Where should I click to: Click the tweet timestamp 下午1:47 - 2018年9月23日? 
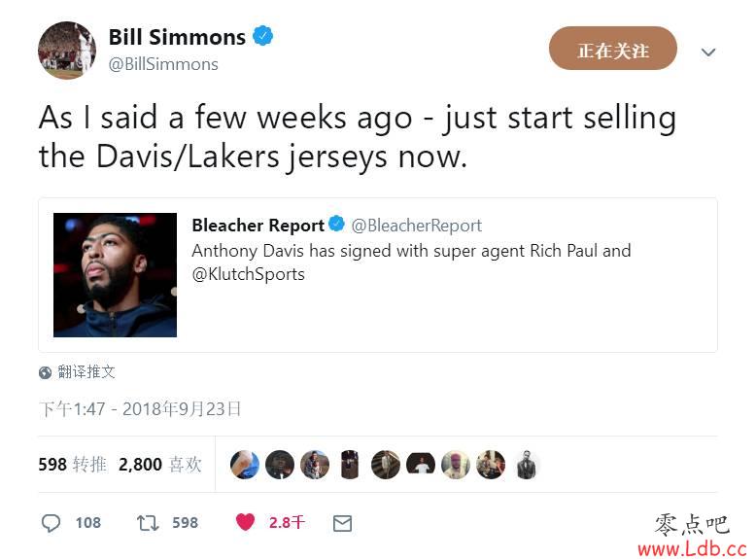pyautogui.click(x=140, y=409)
